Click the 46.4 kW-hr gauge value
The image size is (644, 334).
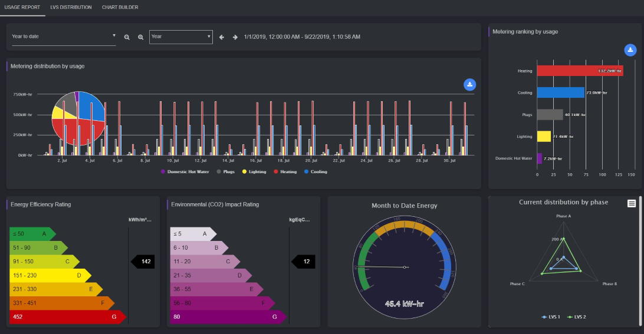point(404,304)
